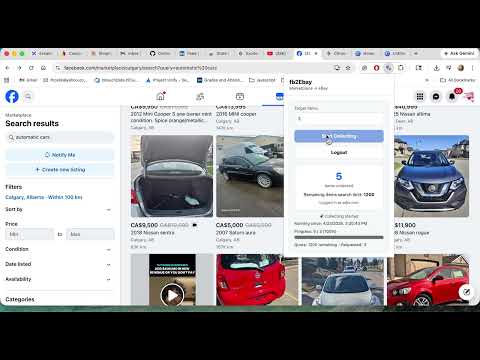Open the JavaScript bookmarks folder

(x=263, y=80)
